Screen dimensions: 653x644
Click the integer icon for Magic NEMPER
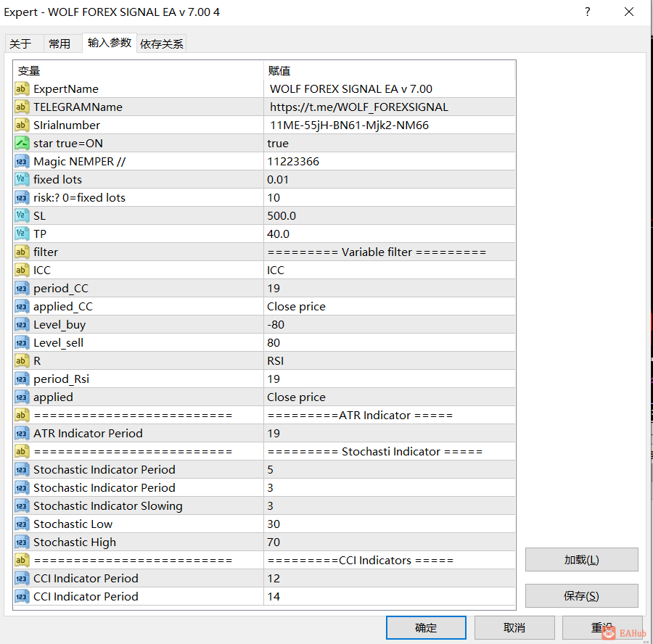pyautogui.click(x=22, y=161)
